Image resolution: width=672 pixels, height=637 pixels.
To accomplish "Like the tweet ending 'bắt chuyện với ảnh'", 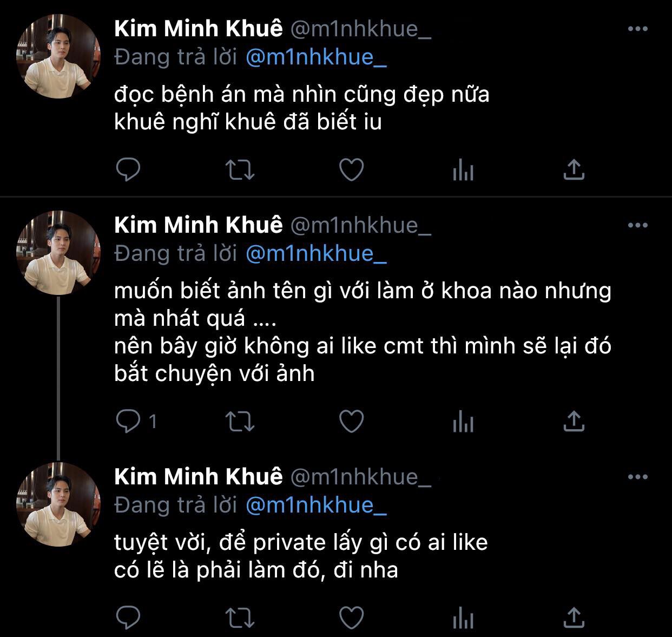I will click(351, 421).
